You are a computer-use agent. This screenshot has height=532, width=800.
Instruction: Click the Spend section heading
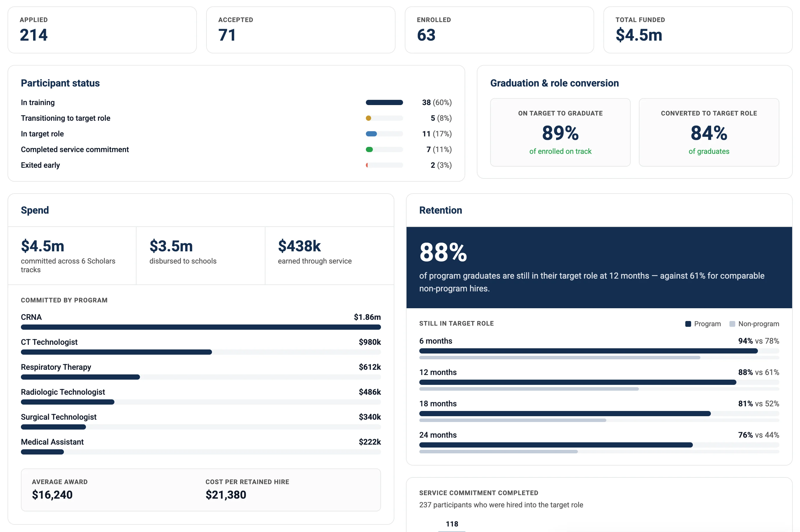[x=35, y=210]
